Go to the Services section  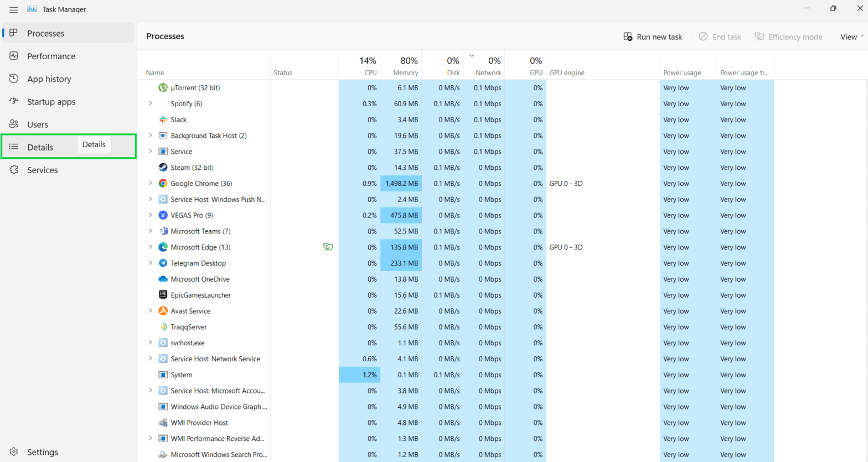coord(42,170)
